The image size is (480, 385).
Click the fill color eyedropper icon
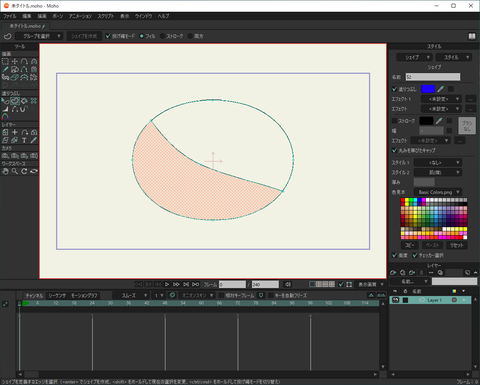(x=441, y=89)
